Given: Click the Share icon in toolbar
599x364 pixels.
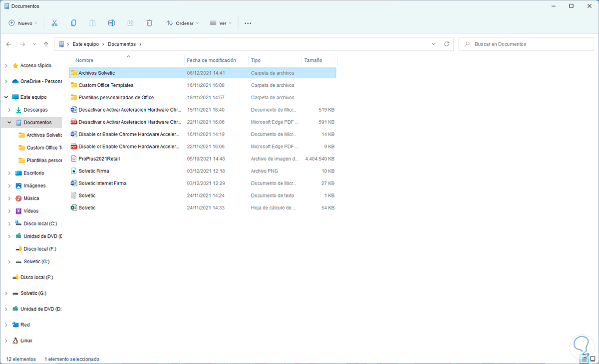Looking at the screenshot, I should [130, 23].
